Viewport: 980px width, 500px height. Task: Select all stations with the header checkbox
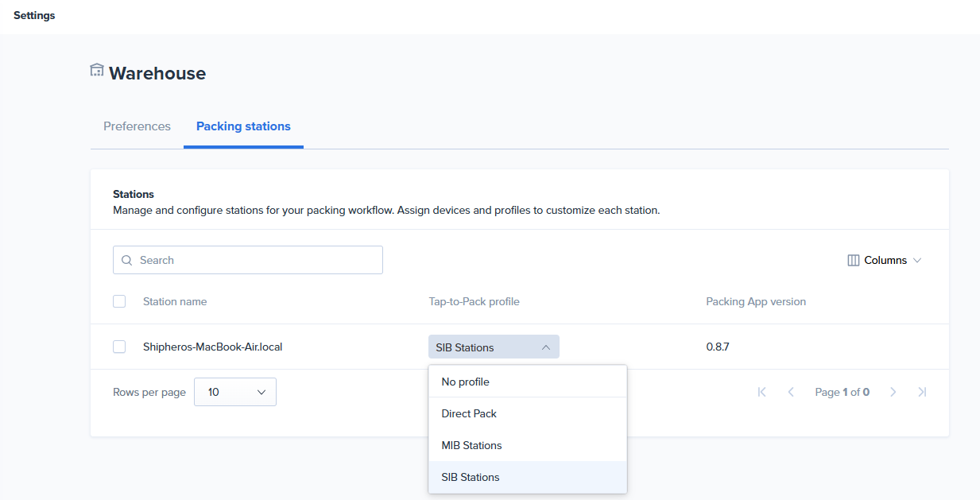[x=119, y=301]
